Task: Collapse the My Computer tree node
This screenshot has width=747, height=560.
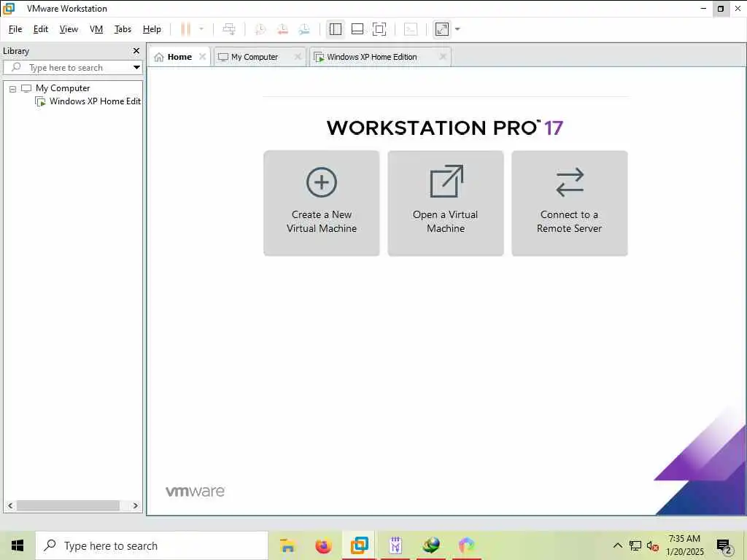Action: click(x=13, y=89)
